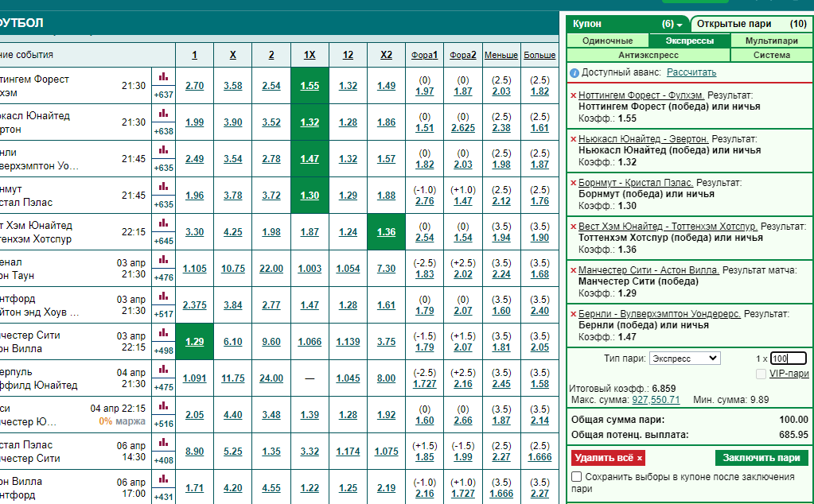Image resolution: width=814 pixels, height=504 pixels.
Task: Remove Nottingham Forest - Fulham selection from coupon
Action: click(x=573, y=95)
